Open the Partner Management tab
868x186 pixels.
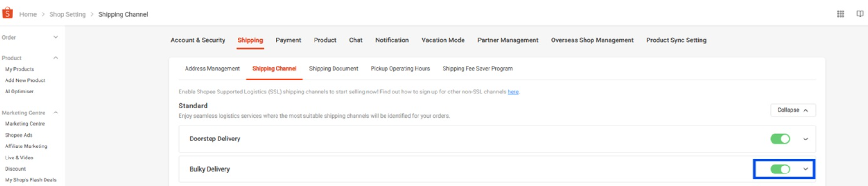(x=508, y=40)
